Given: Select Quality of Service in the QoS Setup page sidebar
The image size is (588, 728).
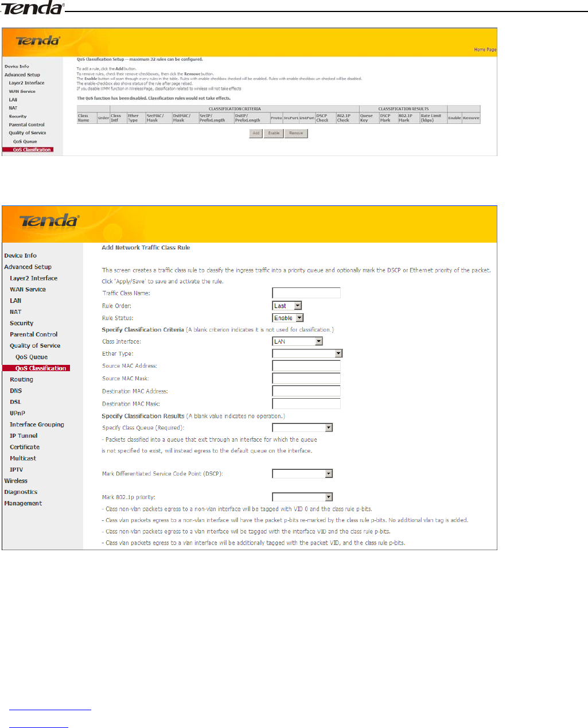Looking at the screenshot, I should pyautogui.click(x=28, y=133).
